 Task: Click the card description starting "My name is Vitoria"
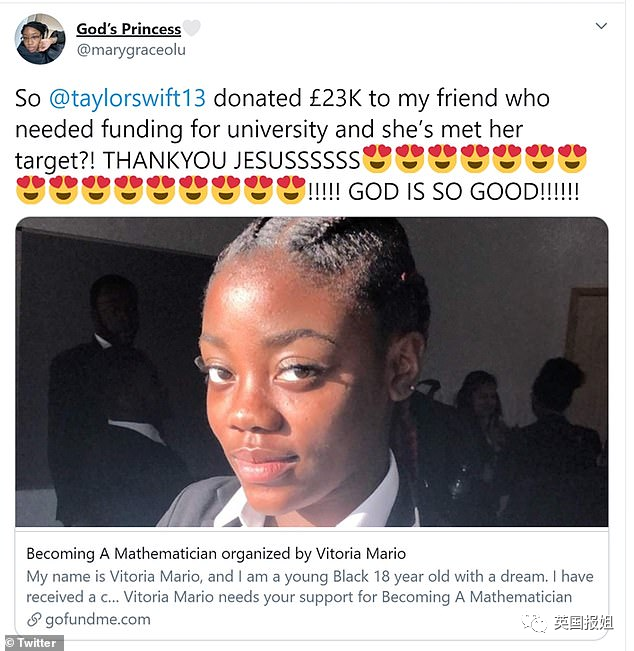(310, 587)
